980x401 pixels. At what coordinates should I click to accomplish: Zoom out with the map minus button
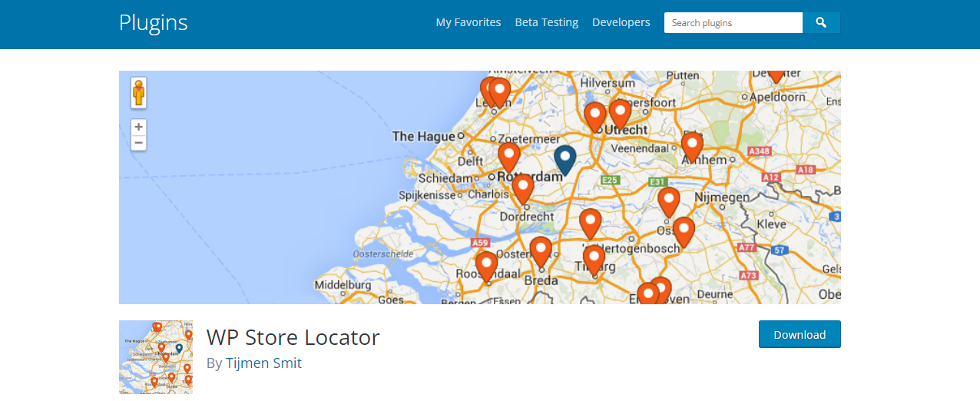point(138,143)
